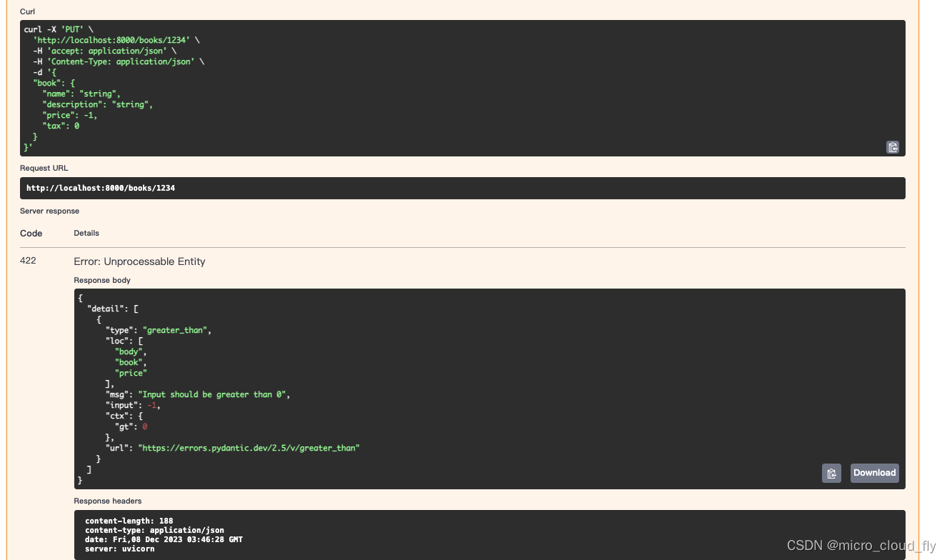The height and width of the screenshot is (560, 947).
Task: Click the 'Request URL' label
Action: point(44,168)
